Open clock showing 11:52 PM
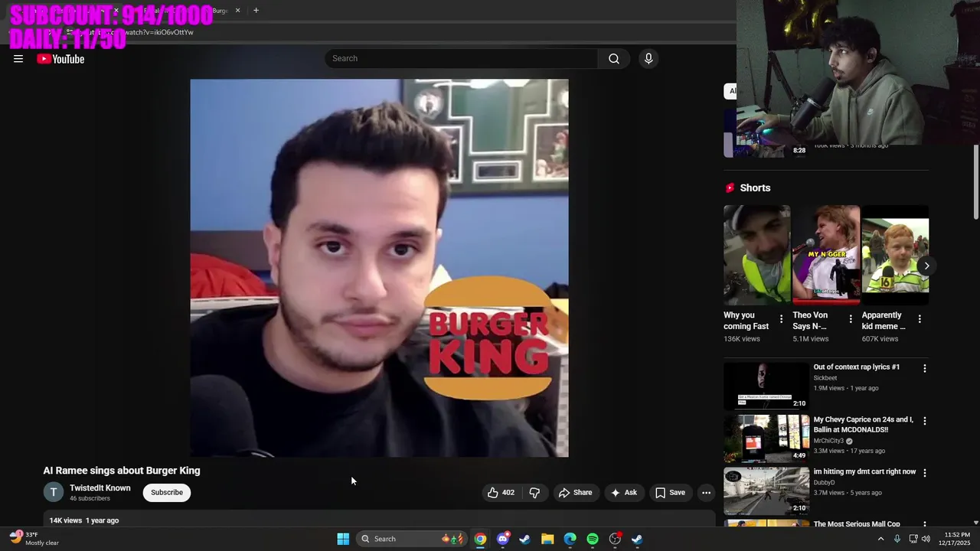Screen dimensions: 980x551 (953, 539)
